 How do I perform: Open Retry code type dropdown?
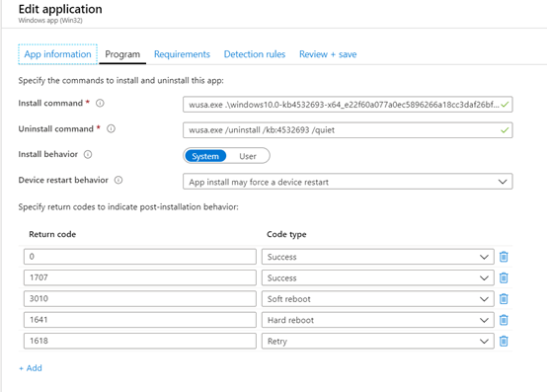[x=378, y=341]
